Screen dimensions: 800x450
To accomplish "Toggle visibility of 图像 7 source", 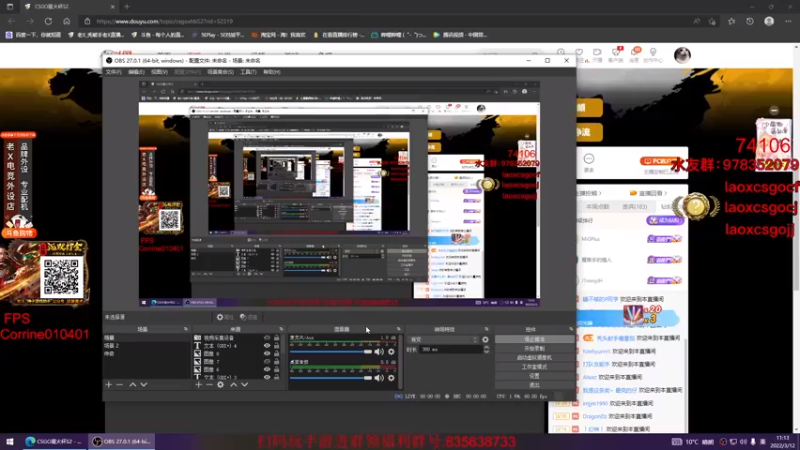I will coord(267,361).
